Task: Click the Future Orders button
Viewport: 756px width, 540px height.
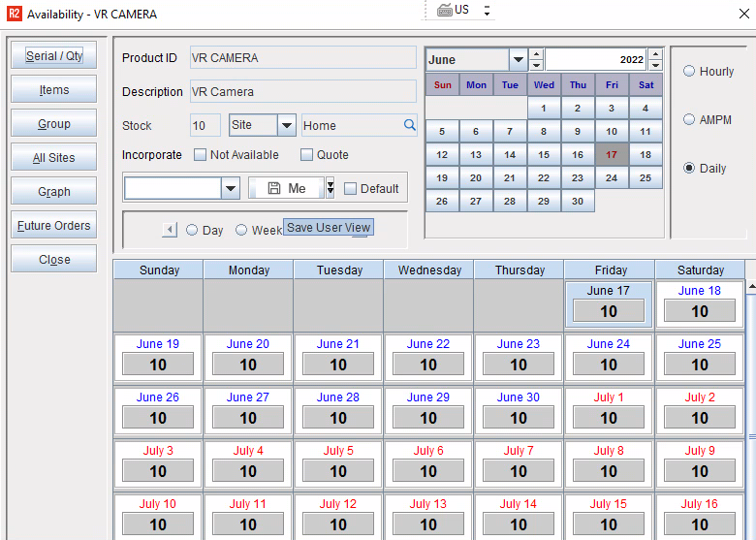Action: 54,226
